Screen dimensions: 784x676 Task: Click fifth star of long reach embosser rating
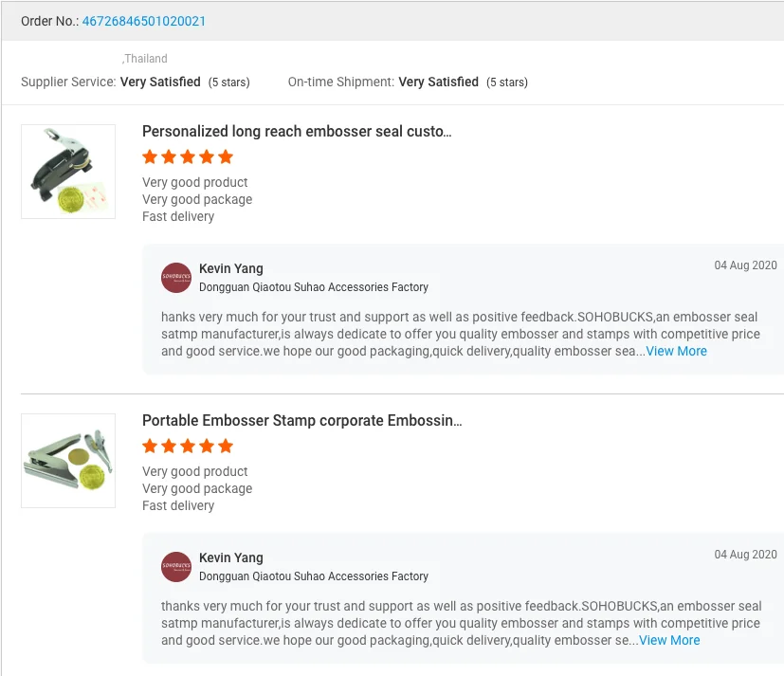click(225, 157)
